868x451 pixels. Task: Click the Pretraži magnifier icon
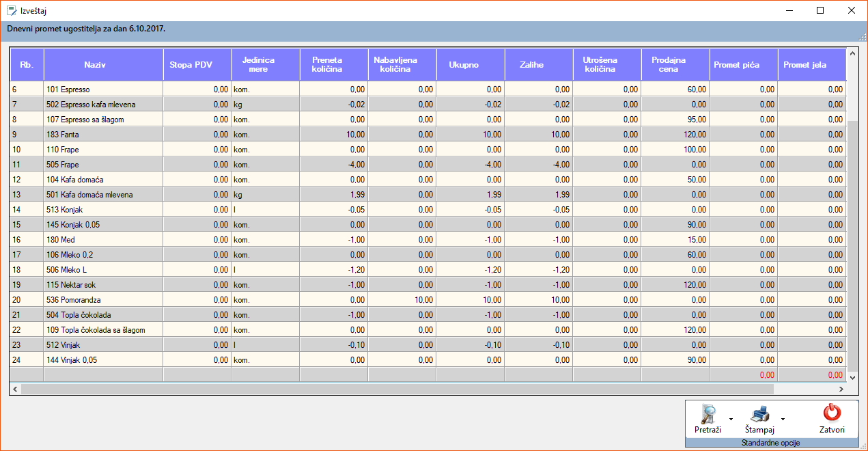point(708,414)
